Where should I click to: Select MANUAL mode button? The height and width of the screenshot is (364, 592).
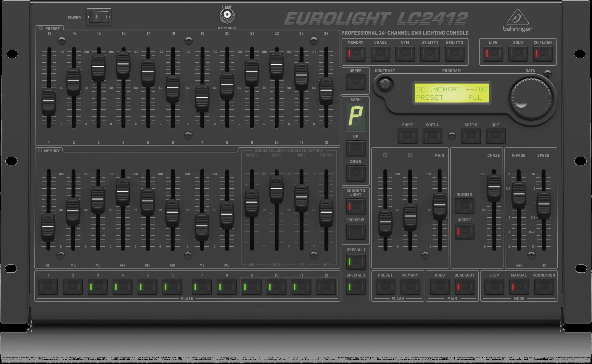coord(519,287)
